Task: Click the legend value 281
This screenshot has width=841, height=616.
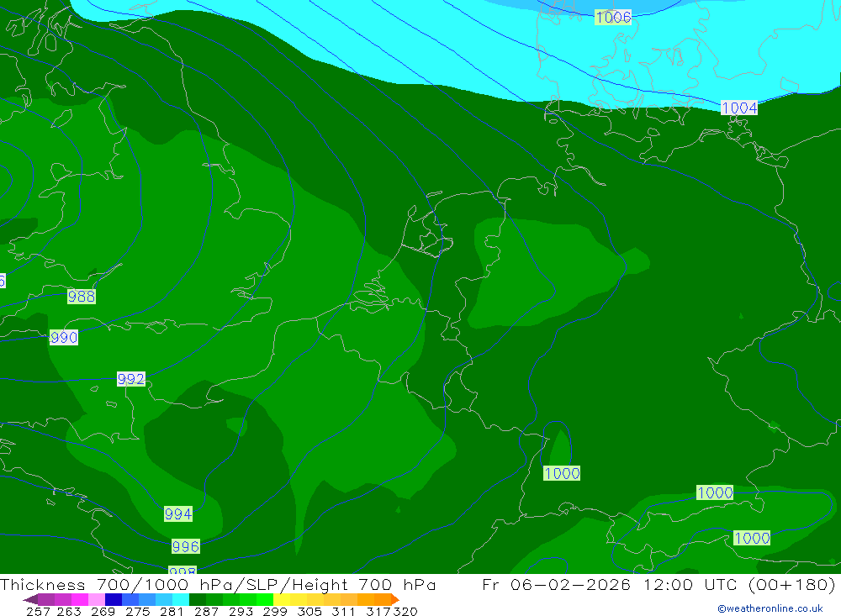Action: [171, 611]
